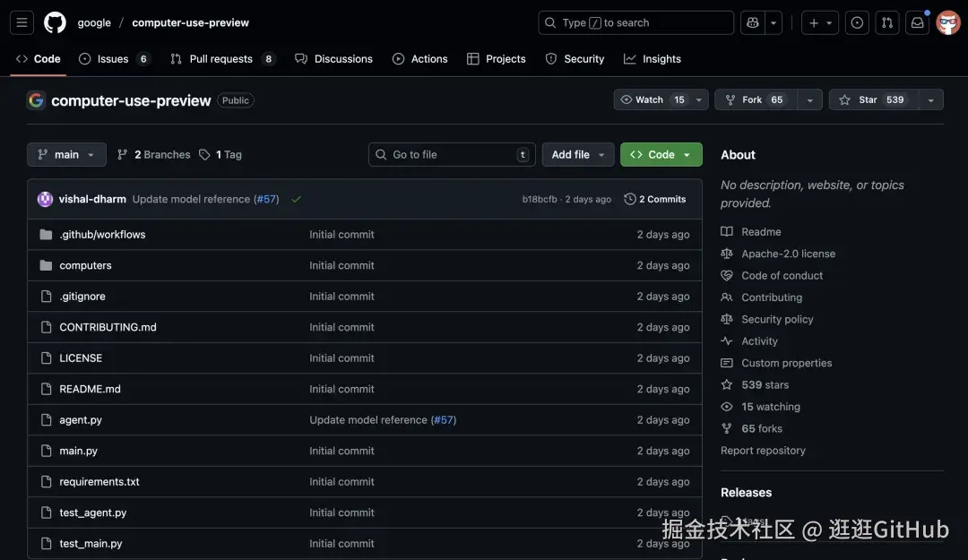
Task: Open pull request #57 link in commit header
Action: point(267,200)
